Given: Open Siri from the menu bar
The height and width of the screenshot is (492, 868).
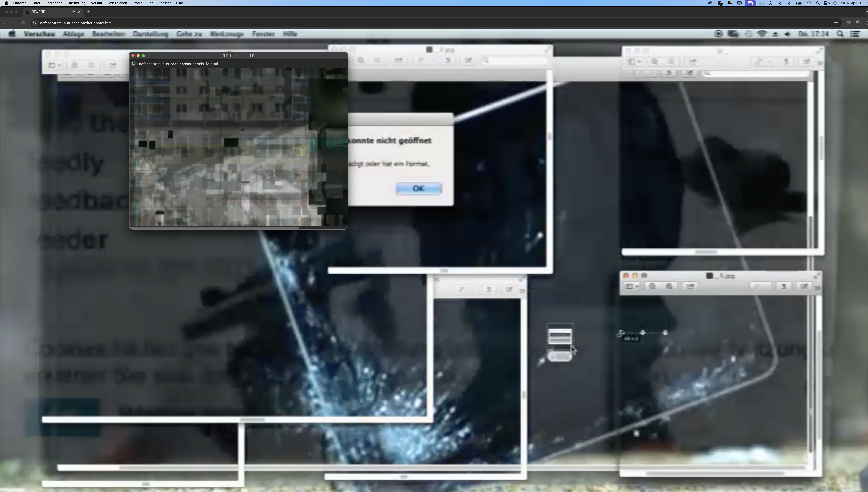Looking at the screenshot, I should [835, 3].
